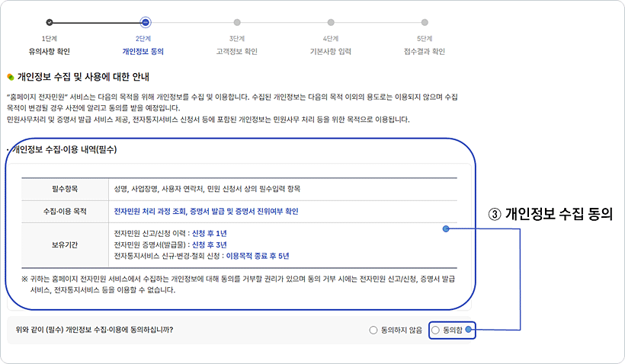Click the '신청 후 3년' retention text
This screenshot has height=364, width=625.
coord(210,244)
